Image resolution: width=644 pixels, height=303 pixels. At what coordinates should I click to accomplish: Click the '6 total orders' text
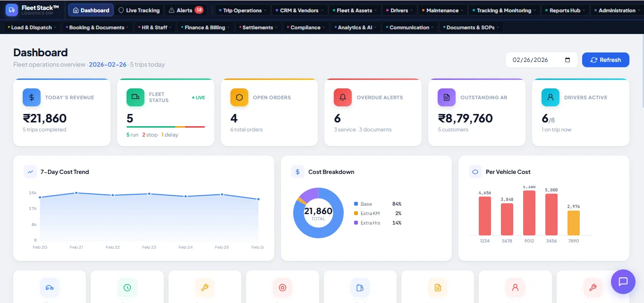(246, 130)
